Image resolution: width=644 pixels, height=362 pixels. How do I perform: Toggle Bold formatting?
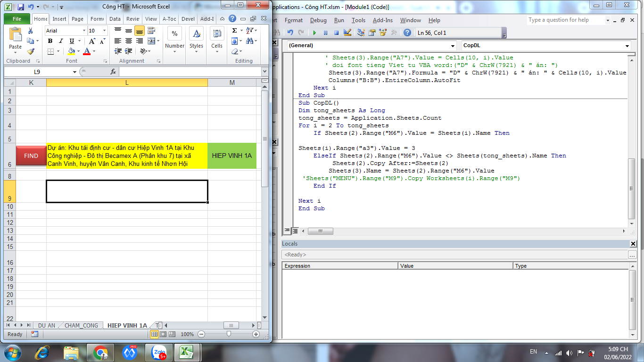[x=50, y=41]
